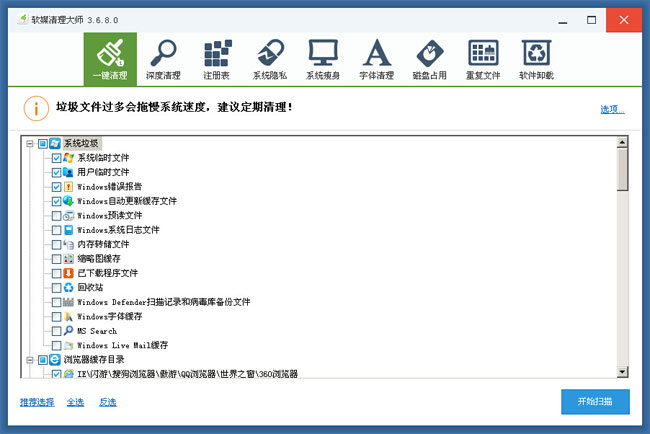Click the 已下载程序文件 orange download icon

[68, 273]
